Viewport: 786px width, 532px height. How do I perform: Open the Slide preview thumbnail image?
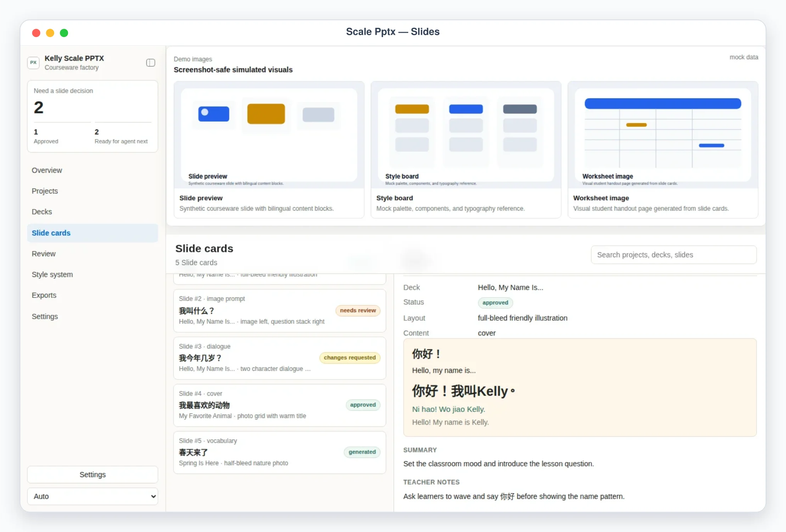point(269,135)
